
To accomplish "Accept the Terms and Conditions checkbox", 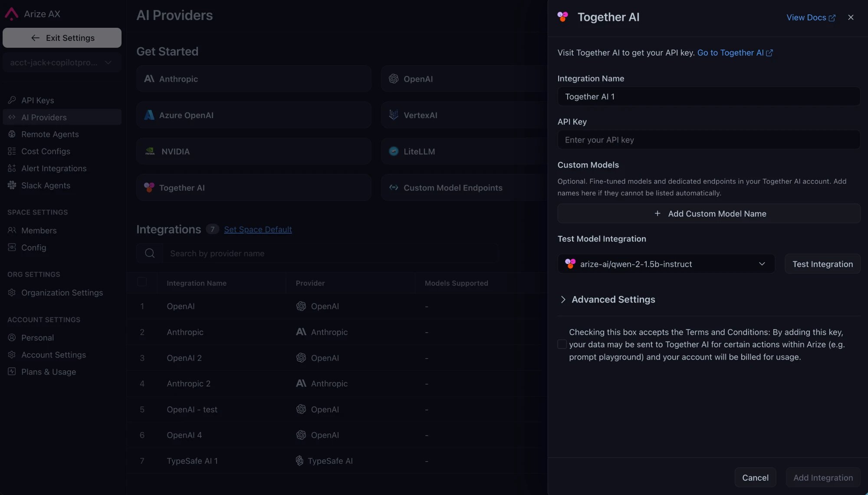I will [x=562, y=344].
